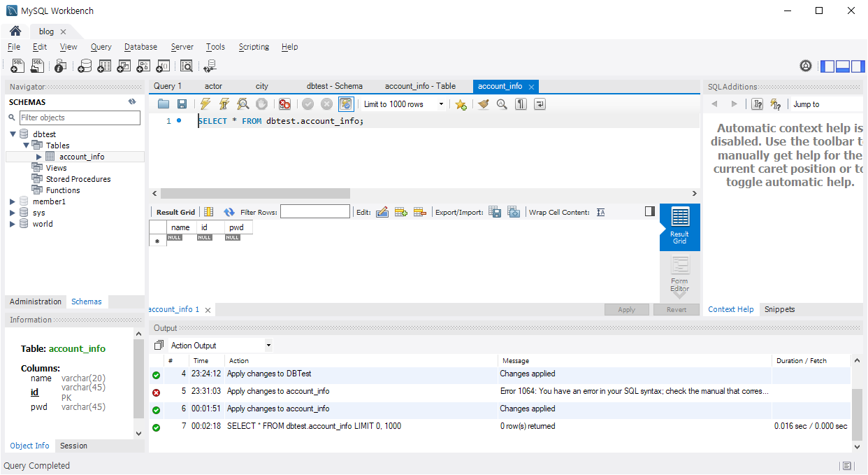
Task: Switch to the actor tab
Action: 213,86
